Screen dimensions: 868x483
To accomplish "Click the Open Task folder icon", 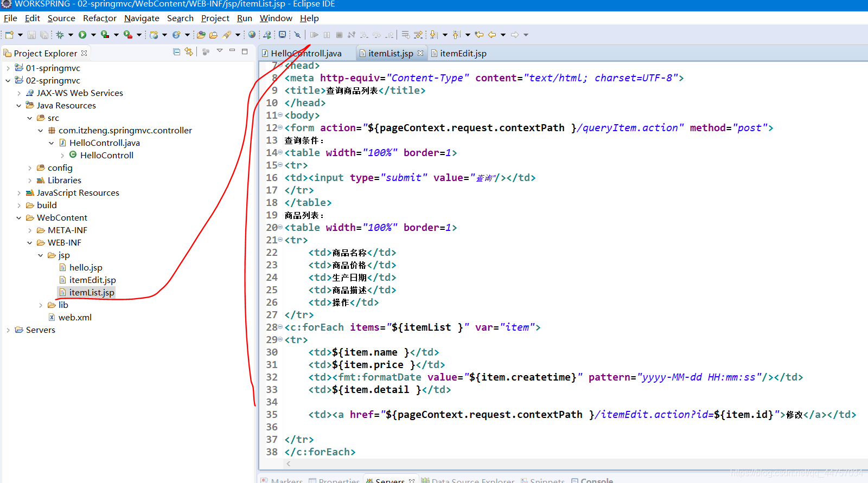I will (213, 35).
